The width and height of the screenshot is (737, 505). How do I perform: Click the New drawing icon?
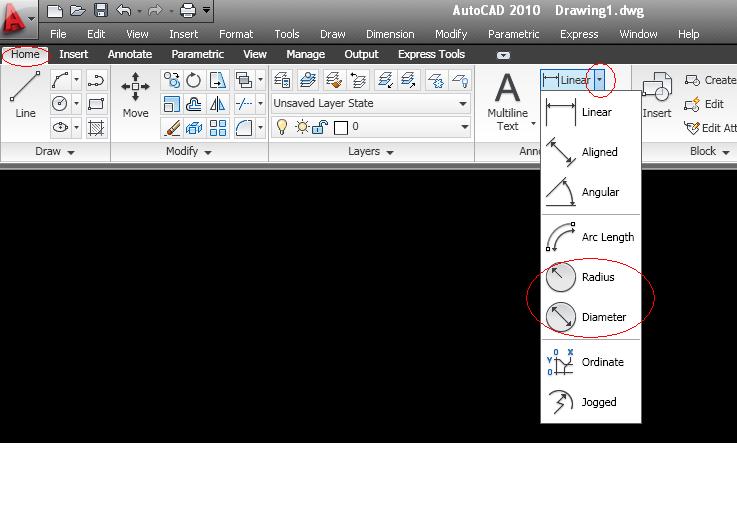click(x=55, y=10)
